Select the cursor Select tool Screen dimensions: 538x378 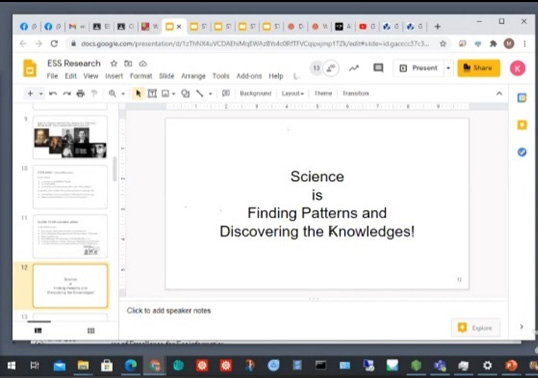[x=138, y=93]
